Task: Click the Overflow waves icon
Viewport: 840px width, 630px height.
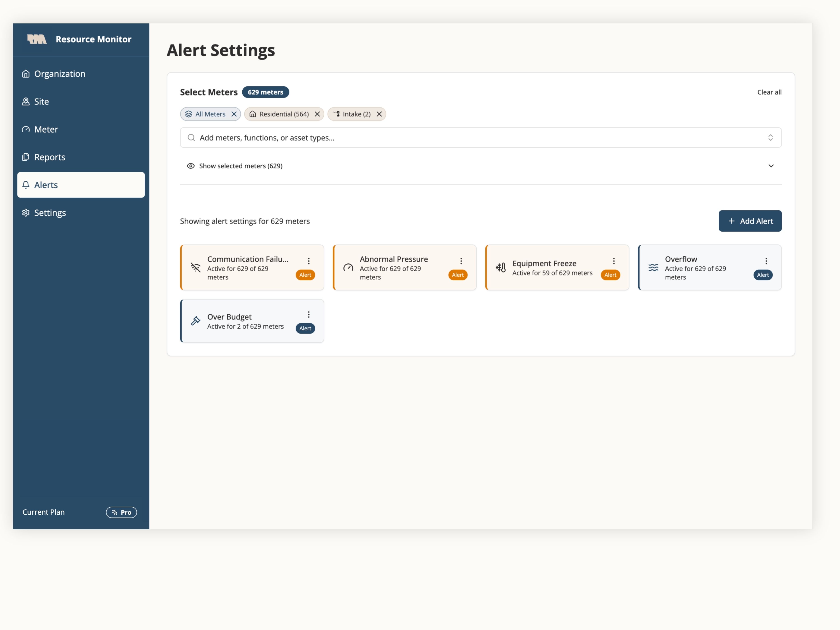Action: [x=653, y=268]
